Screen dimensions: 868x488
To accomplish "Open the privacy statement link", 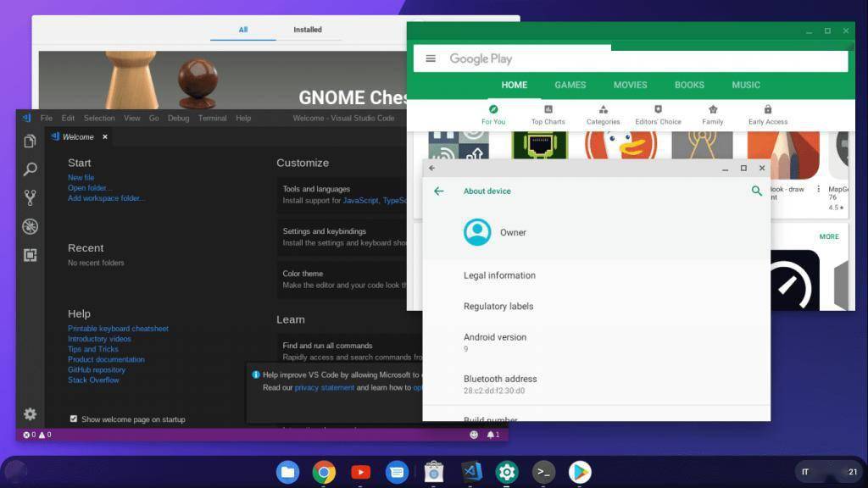I will point(325,387).
